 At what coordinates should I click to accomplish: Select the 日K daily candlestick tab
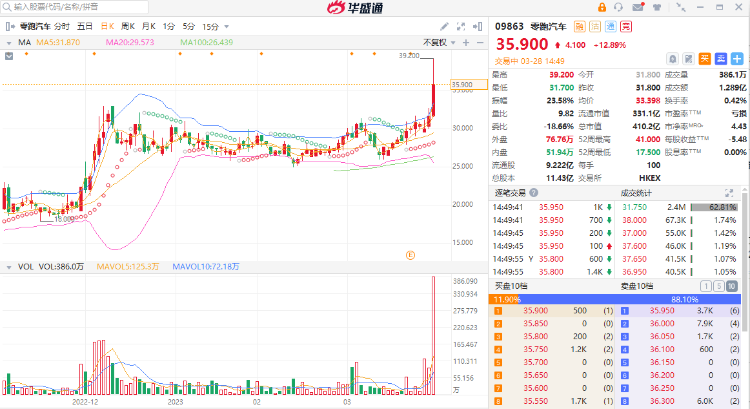tap(107, 26)
